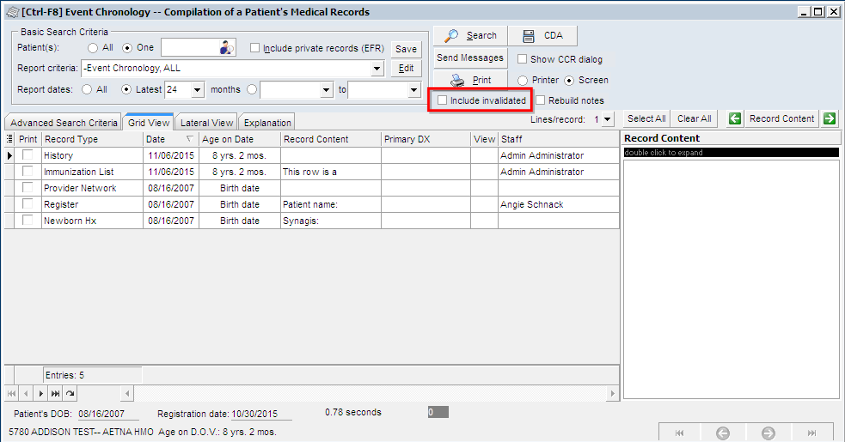Image resolution: width=845 pixels, height=442 pixels.
Task: Click bottom-right previous circle arrow
Action: (723, 432)
